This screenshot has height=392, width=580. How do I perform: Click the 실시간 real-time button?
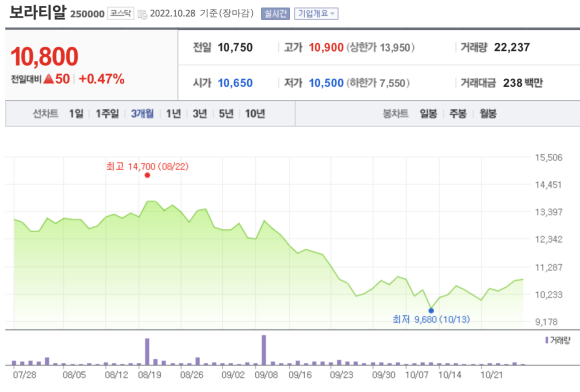[275, 14]
